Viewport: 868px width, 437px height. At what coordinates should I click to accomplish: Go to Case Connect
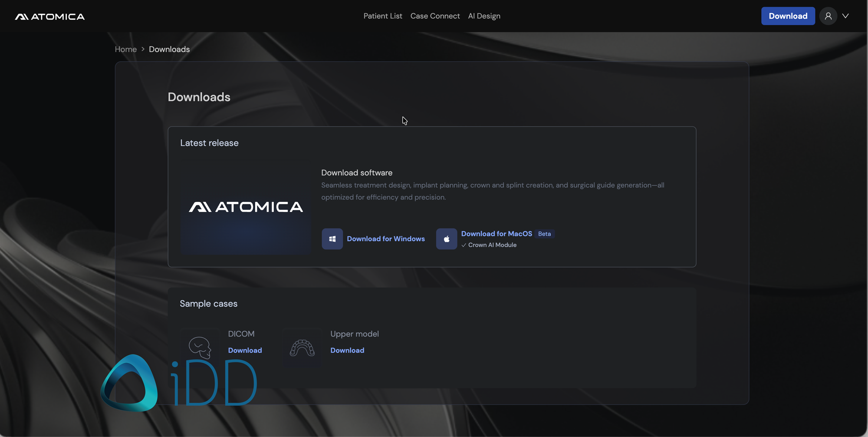coord(435,16)
